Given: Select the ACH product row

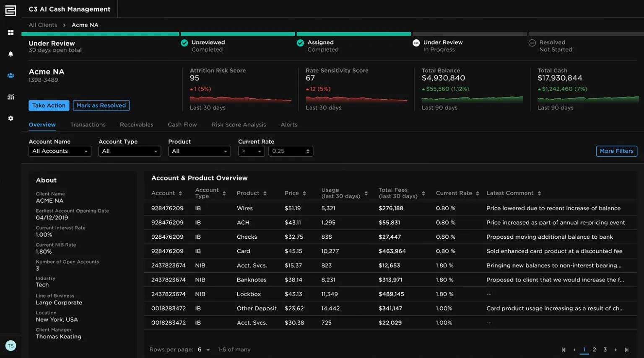Looking at the screenshot, I should pos(391,223).
